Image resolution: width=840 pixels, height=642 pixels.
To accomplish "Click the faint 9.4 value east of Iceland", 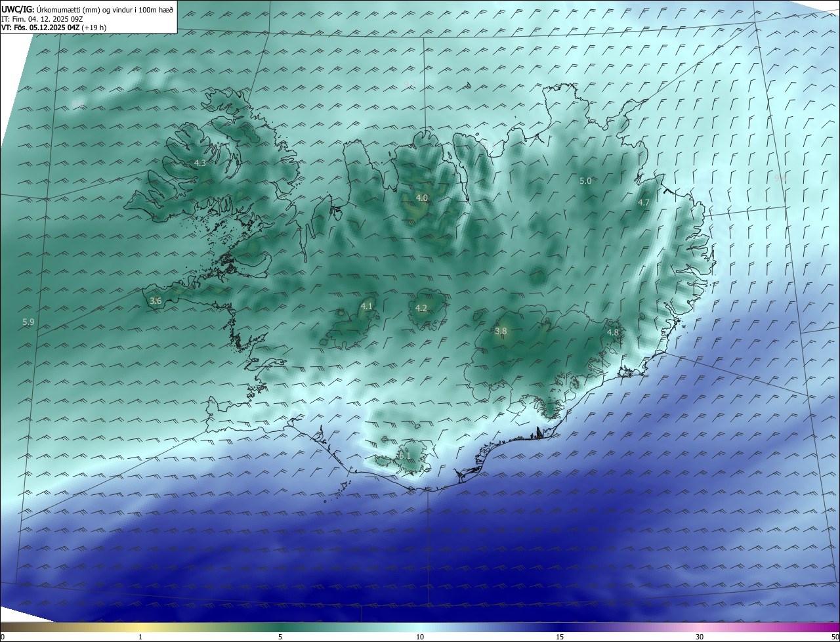I will [x=780, y=178].
